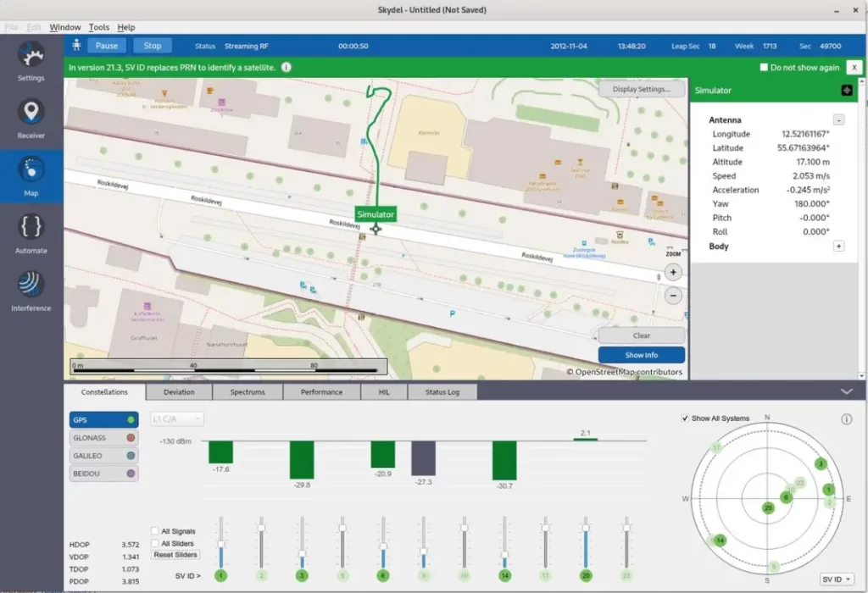Image resolution: width=868 pixels, height=593 pixels.
Task: Open the Tools menu
Action: [99, 27]
